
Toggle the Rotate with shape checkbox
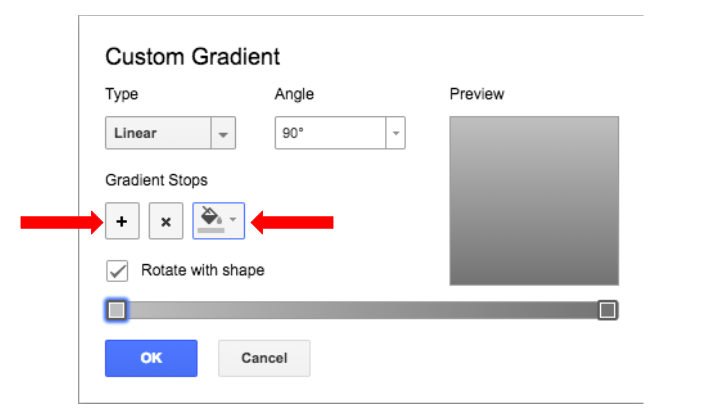117,271
